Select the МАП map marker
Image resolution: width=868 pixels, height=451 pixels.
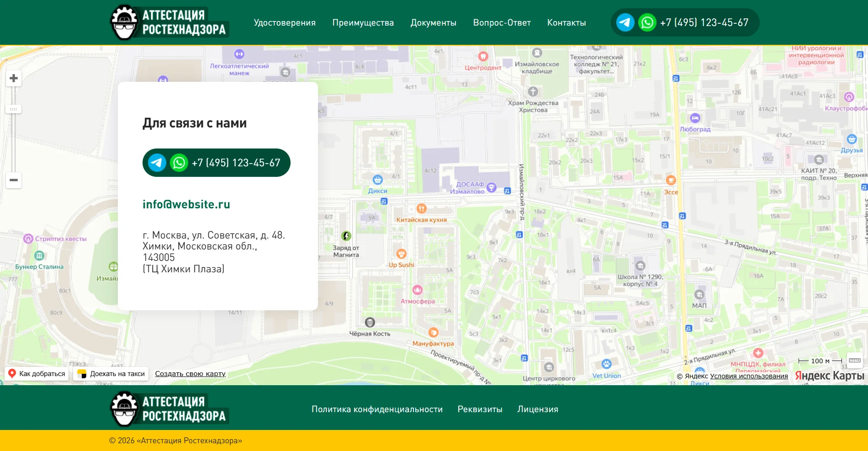699,295
